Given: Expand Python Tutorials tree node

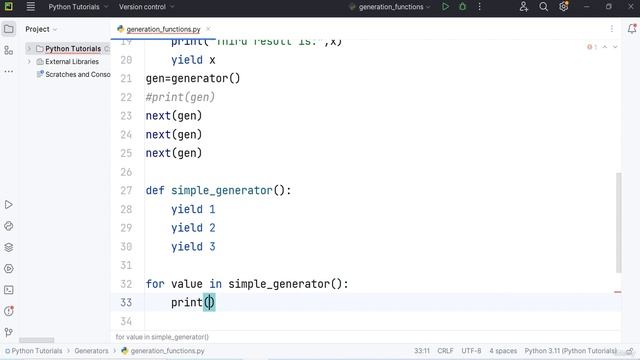Looking at the screenshot, I should [x=29, y=49].
